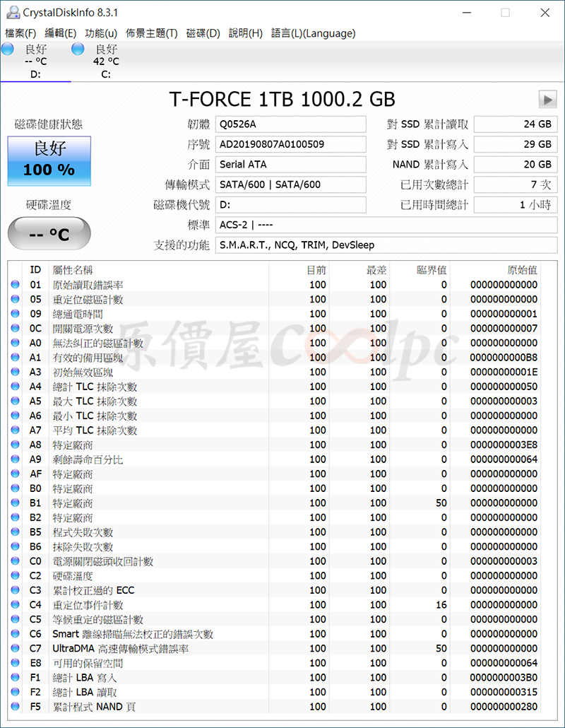Select the 總計 TLC 抹除次數 row
The image size is (565, 728).
click(275, 387)
